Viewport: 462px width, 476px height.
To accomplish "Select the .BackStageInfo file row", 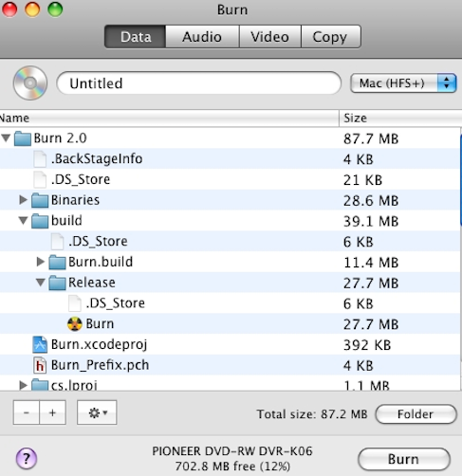I will [x=230, y=158].
